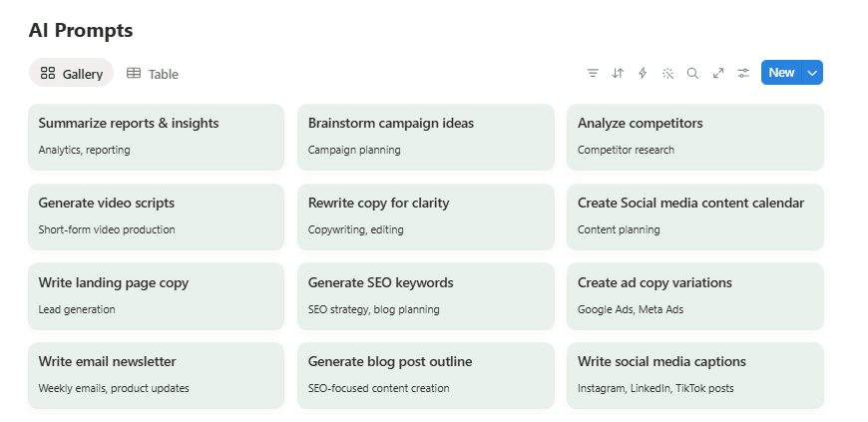Open the Generate SEO keywords card

pyautogui.click(x=426, y=296)
